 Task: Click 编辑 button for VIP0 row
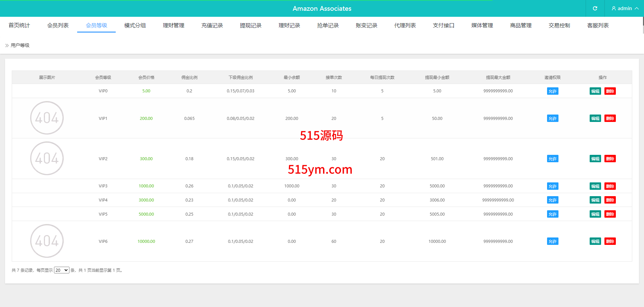tap(595, 91)
